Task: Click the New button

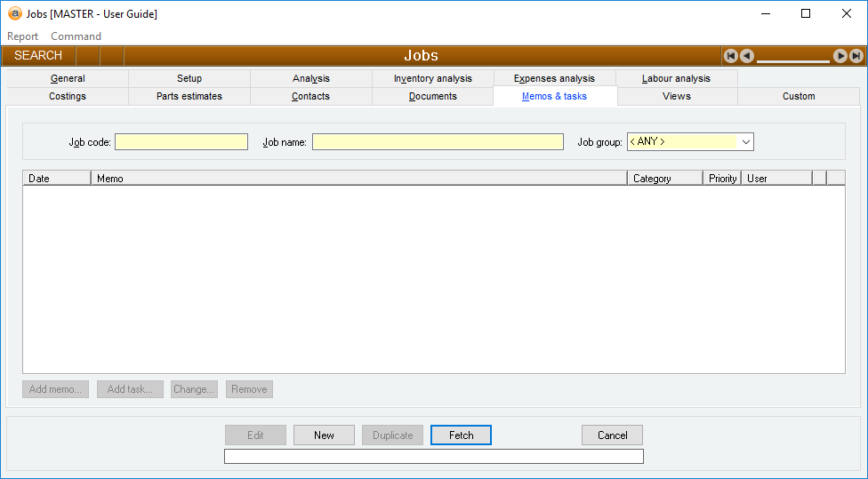Action: click(324, 435)
